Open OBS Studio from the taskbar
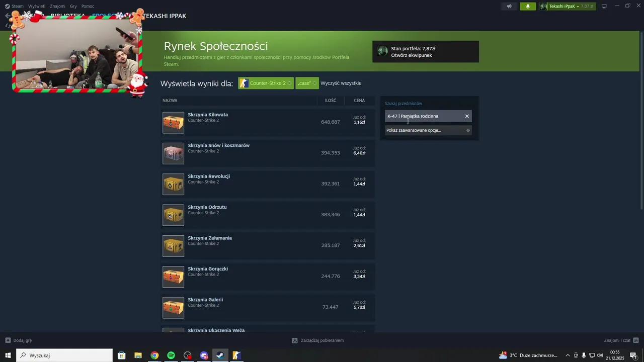The height and width of the screenshot is (362, 644). (188, 355)
